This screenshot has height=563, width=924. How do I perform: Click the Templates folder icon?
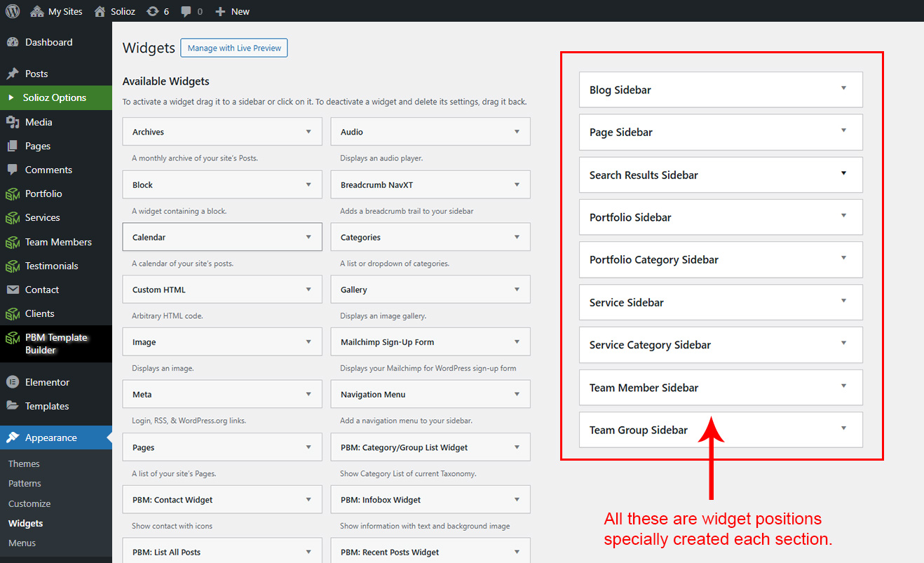tap(13, 406)
